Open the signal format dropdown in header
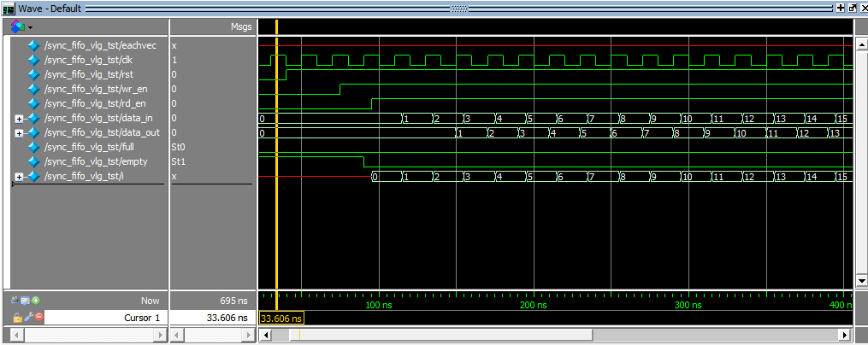Image resolution: width=868 pixels, height=345 pixels. [x=21, y=27]
